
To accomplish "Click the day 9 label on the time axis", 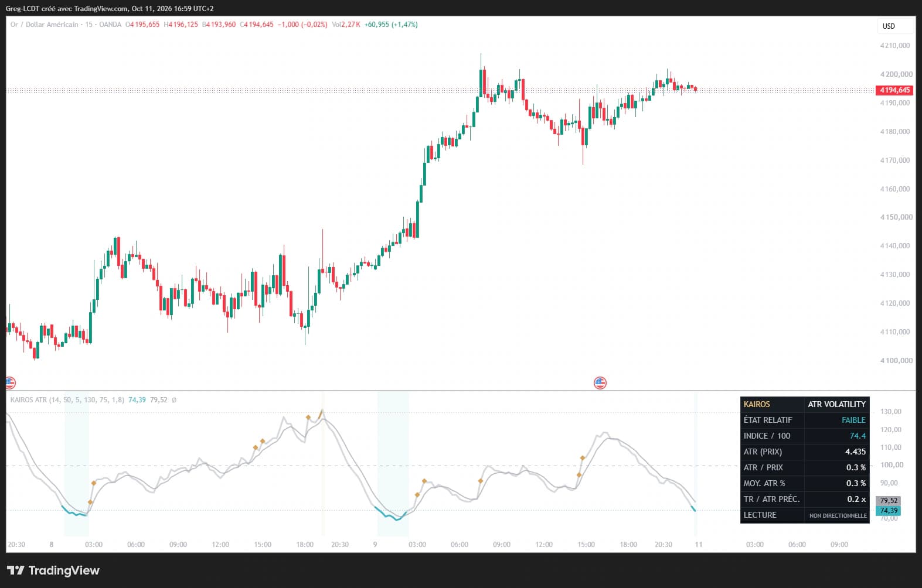I will [375, 545].
